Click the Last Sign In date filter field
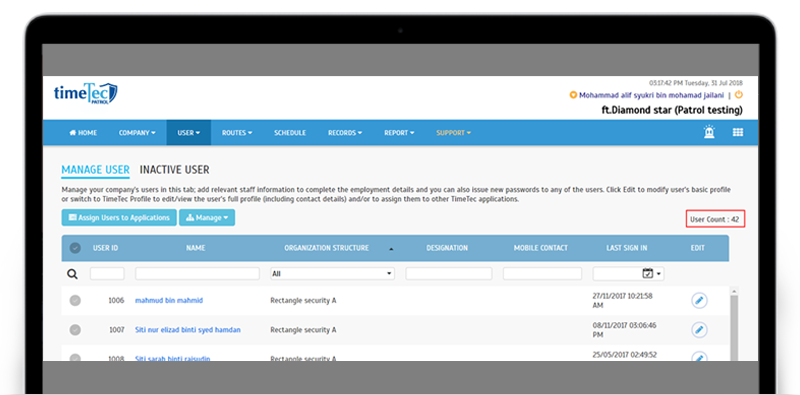 (x=629, y=274)
